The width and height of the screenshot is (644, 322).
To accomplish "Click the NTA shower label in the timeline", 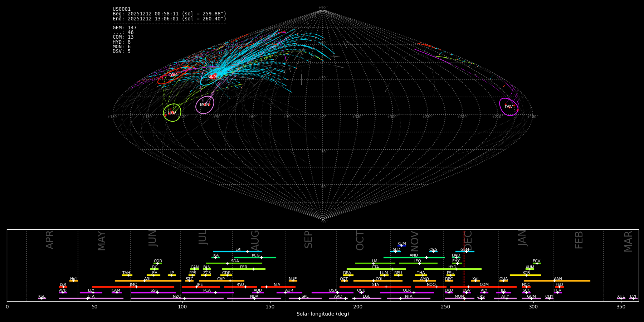I will (409, 296).
